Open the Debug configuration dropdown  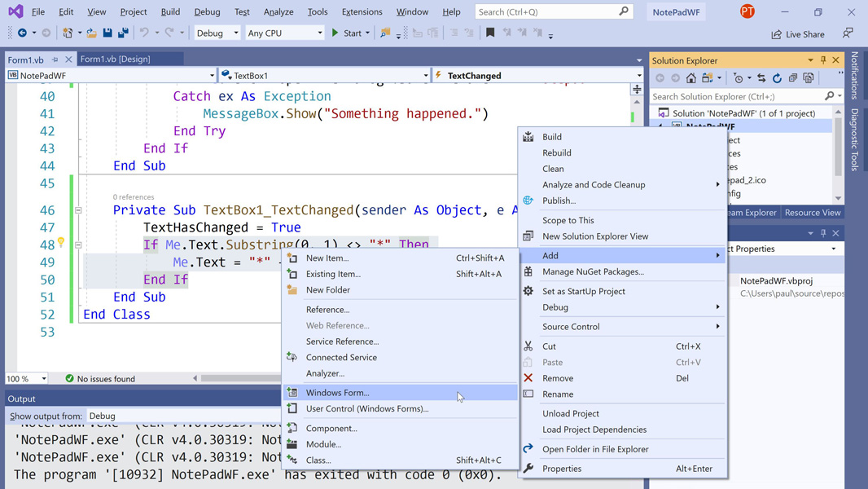click(217, 33)
